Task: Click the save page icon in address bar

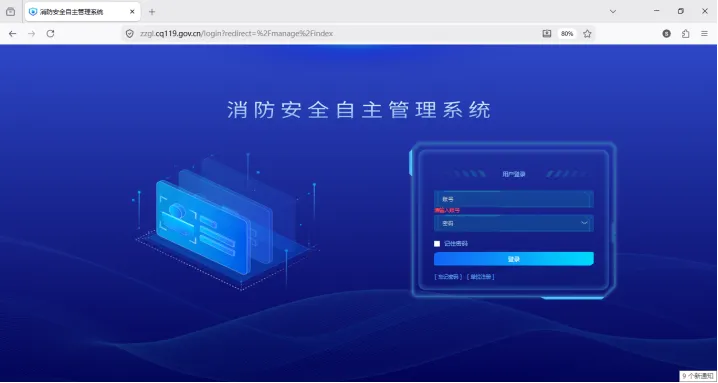Action: coord(547,33)
